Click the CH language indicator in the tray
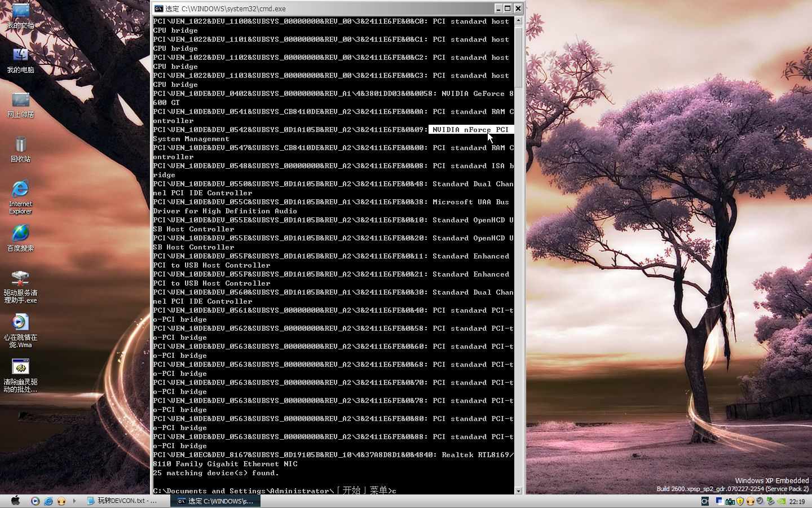The width and height of the screenshot is (812, 508). (x=705, y=501)
